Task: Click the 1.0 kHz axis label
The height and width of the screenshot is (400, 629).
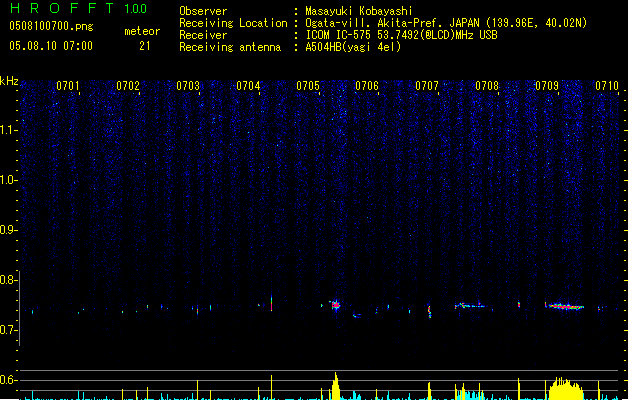Action: (9, 180)
